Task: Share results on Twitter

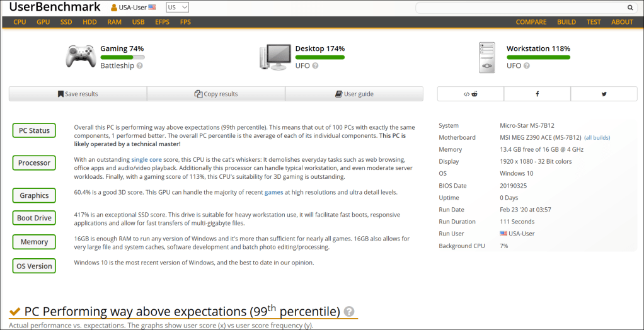Action: [x=604, y=94]
